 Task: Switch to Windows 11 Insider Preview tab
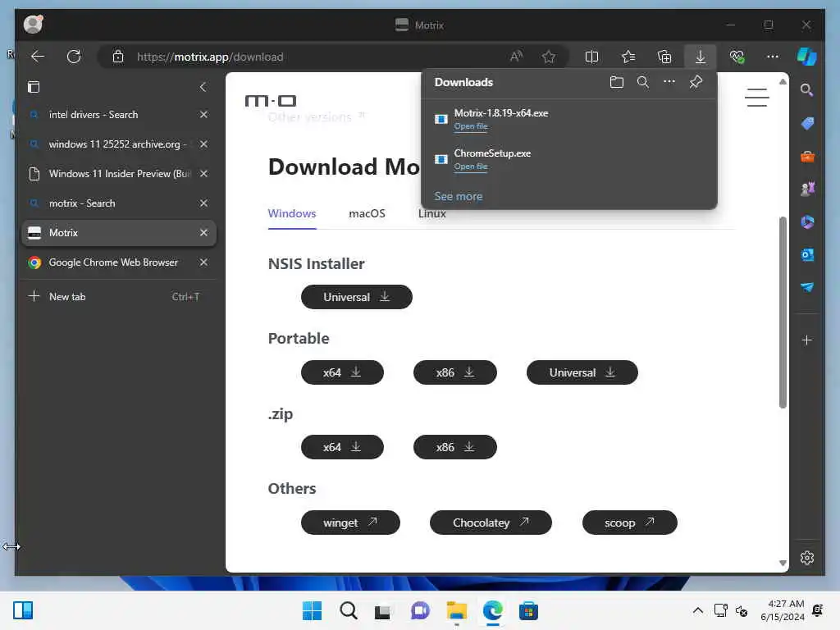click(x=120, y=174)
